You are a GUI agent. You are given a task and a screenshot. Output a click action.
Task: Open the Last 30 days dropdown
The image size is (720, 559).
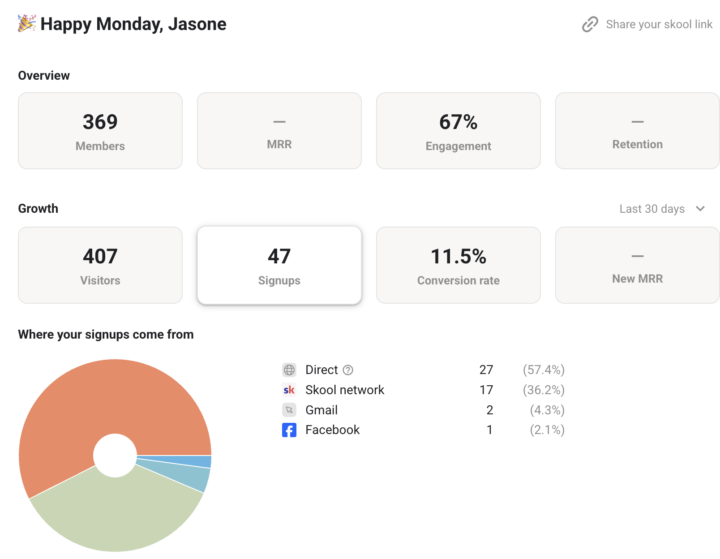click(x=662, y=209)
